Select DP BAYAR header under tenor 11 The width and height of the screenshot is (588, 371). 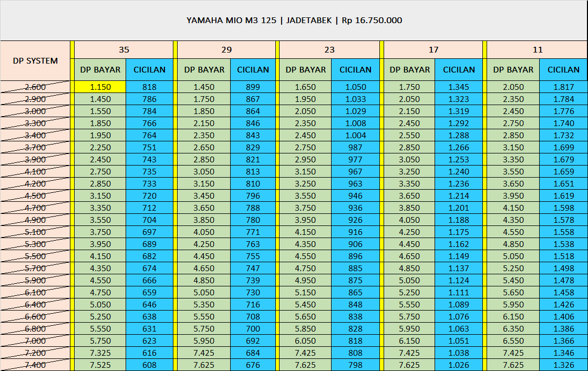pos(513,70)
